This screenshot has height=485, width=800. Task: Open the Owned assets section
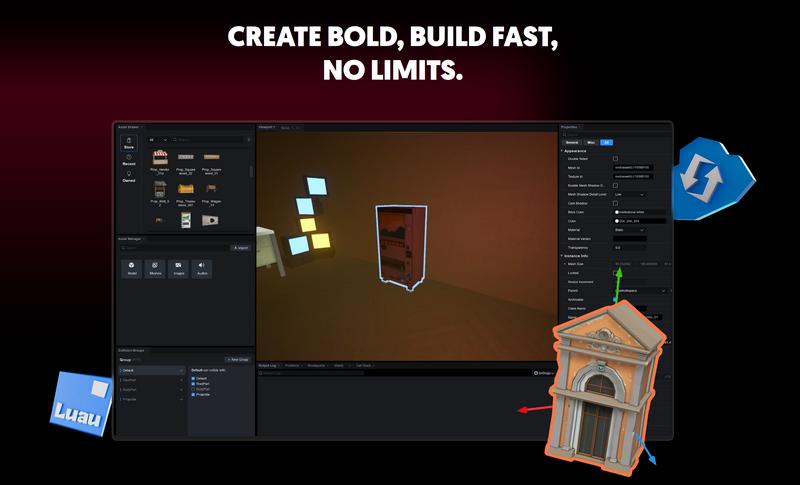[129, 177]
